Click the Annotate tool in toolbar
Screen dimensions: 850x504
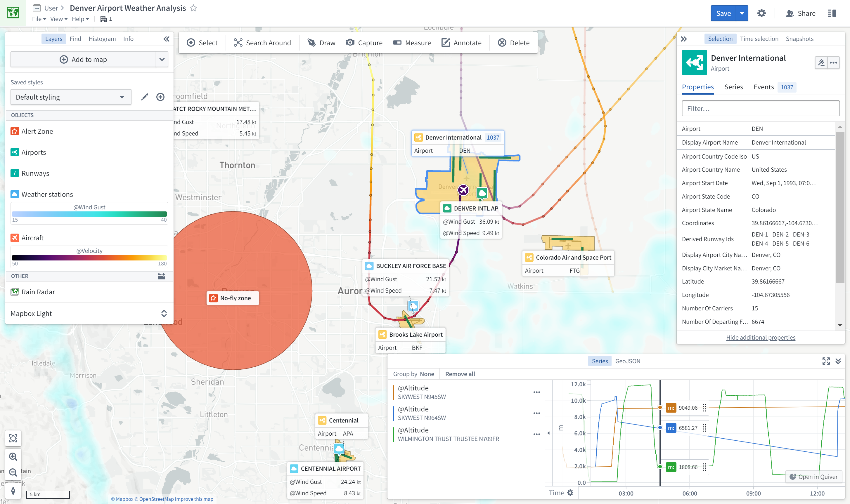462,42
